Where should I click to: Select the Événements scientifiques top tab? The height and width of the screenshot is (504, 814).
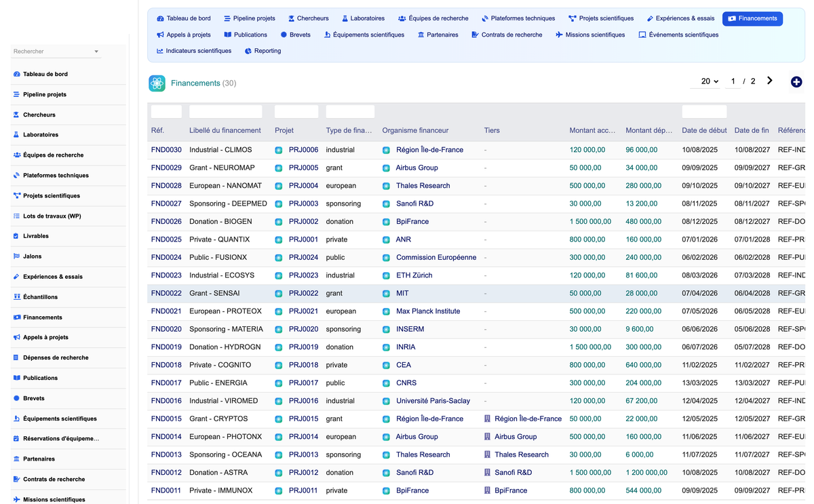(x=678, y=35)
